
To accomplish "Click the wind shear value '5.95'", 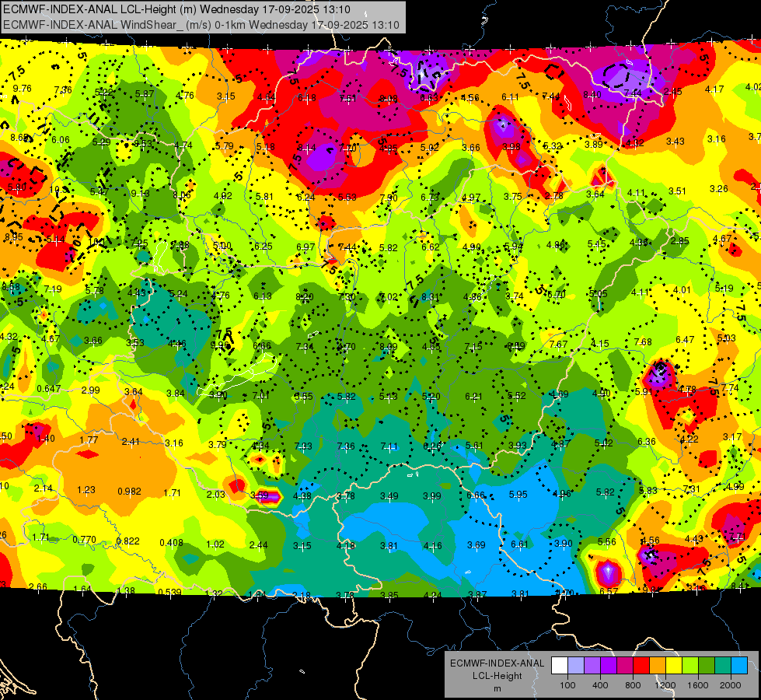I will (518, 494).
